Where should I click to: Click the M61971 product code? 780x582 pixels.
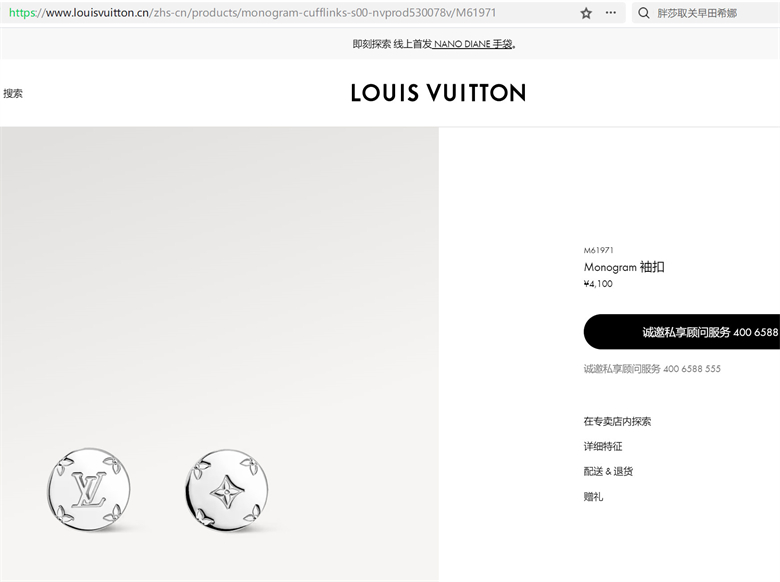[598, 250]
